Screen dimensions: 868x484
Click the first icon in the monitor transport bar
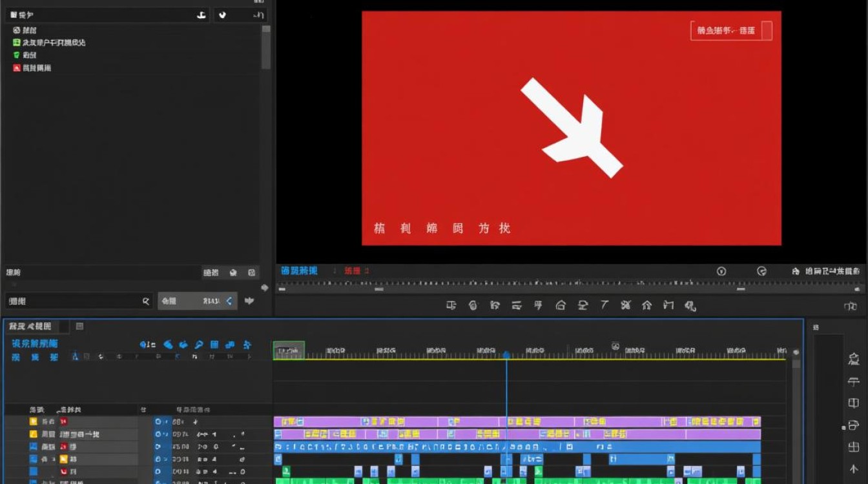point(451,305)
